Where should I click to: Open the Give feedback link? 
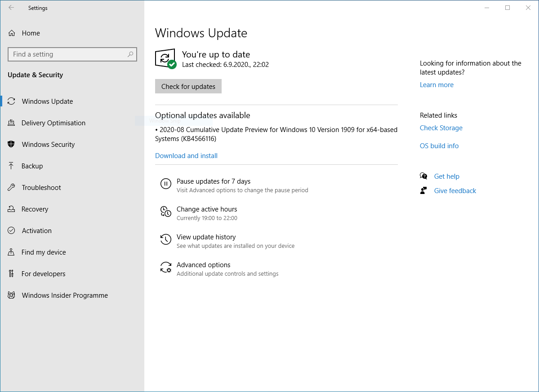455,191
